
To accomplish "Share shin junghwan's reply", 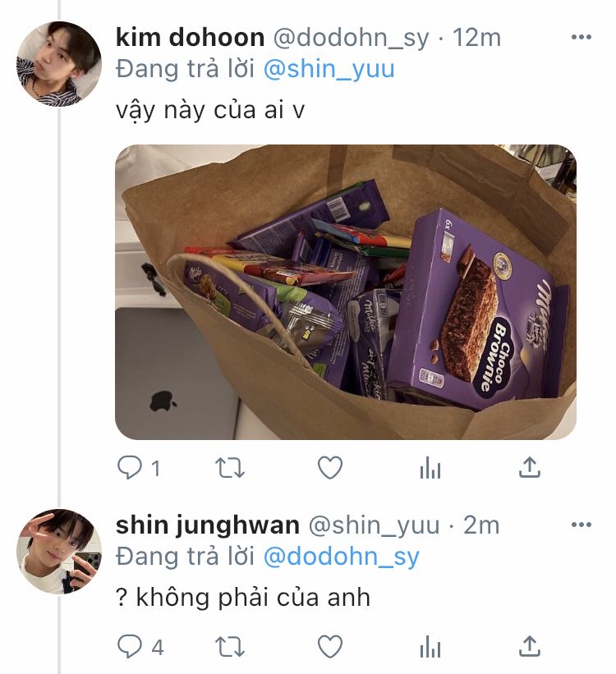I will click(530, 646).
